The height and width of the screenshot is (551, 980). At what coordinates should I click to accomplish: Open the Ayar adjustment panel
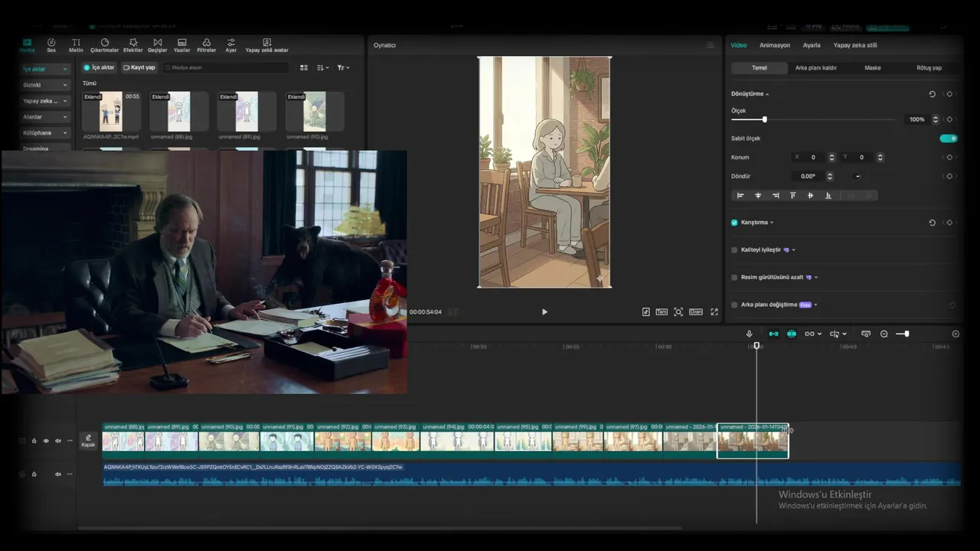pyautogui.click(x=230, y=45)
